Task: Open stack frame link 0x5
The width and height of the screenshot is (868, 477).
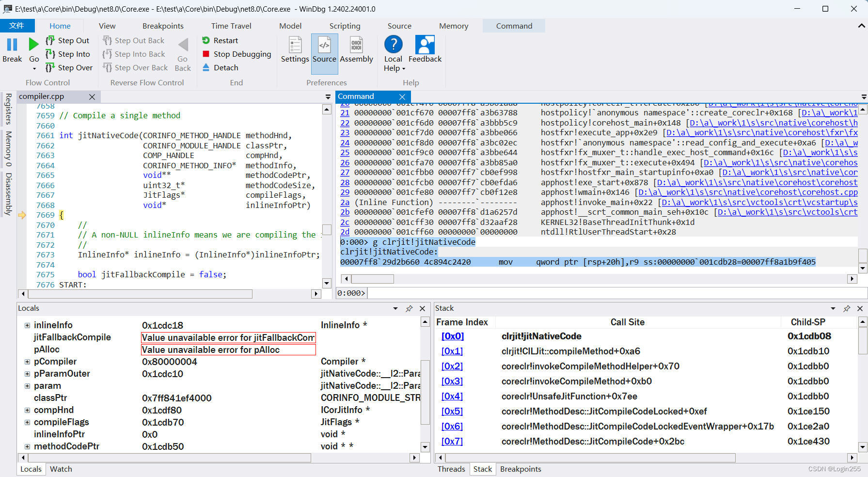Action: [452, 411]
